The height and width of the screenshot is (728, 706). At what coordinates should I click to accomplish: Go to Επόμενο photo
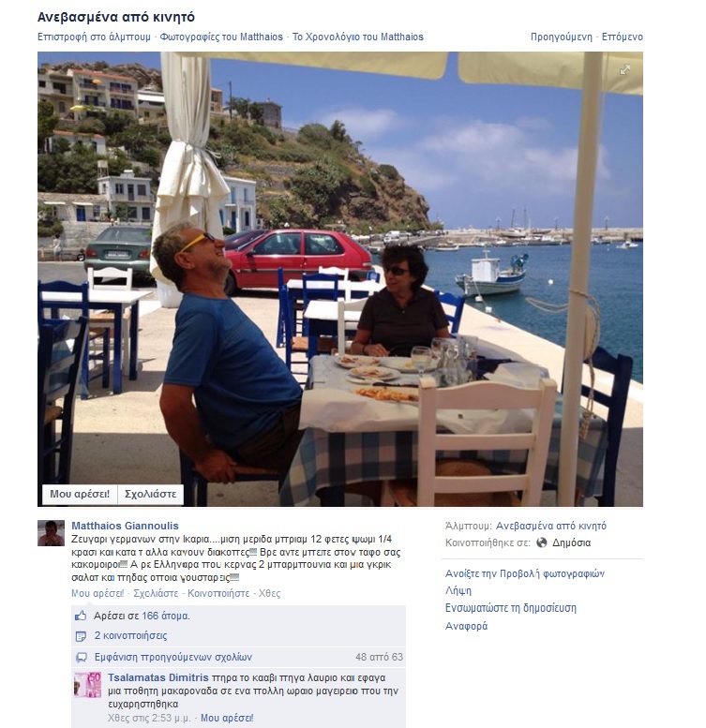[x=623, y=37]
